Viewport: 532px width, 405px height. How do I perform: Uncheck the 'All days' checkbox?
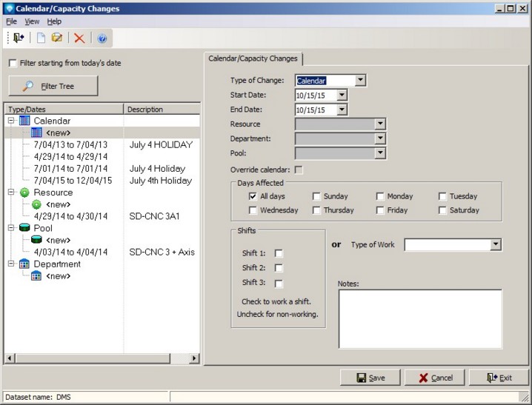point(253,196)
